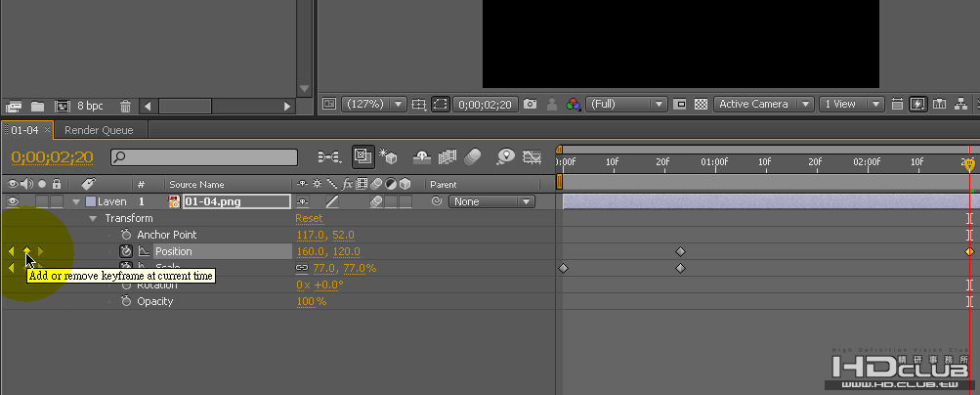Click Position graph editor icon
The width and height of the screenshot is (980, 395).
pyautogui.click(x=144, y=251)
